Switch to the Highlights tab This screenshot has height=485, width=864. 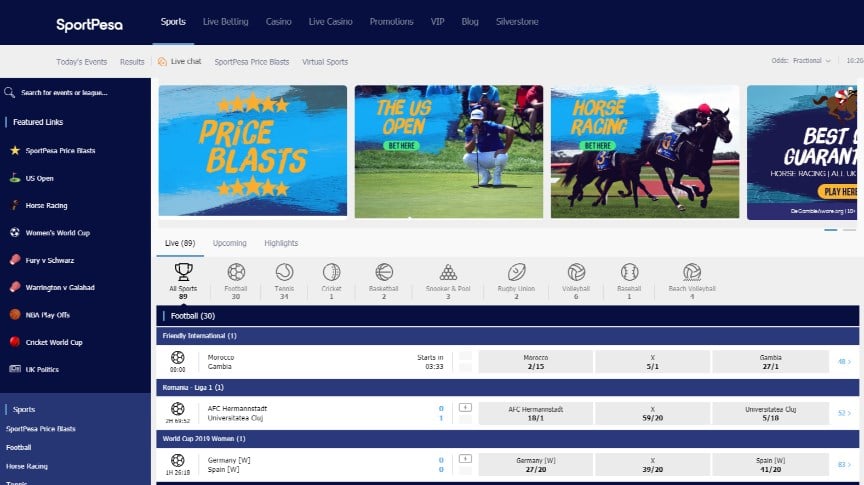click(x=281, y=243)
